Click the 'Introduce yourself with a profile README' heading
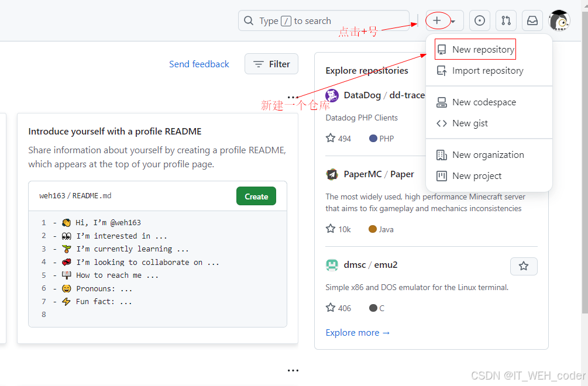 (x=115, y=131)
